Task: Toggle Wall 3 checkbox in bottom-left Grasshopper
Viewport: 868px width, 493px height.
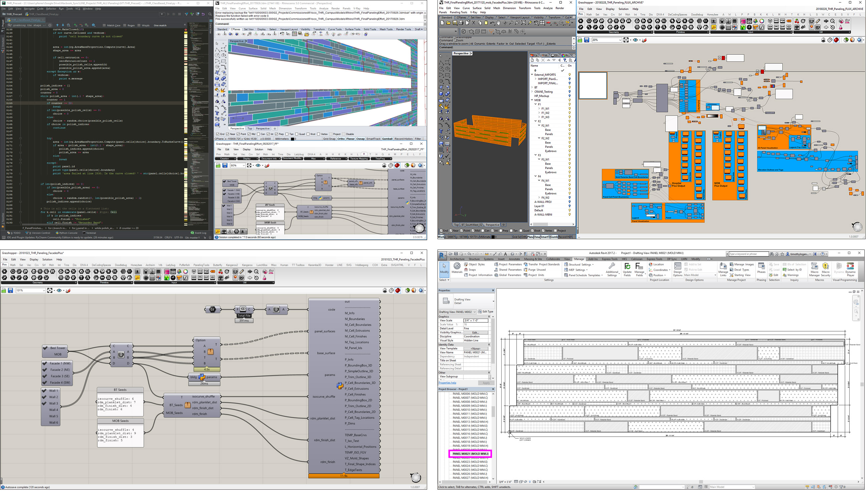Action: [x=44, y=403]
